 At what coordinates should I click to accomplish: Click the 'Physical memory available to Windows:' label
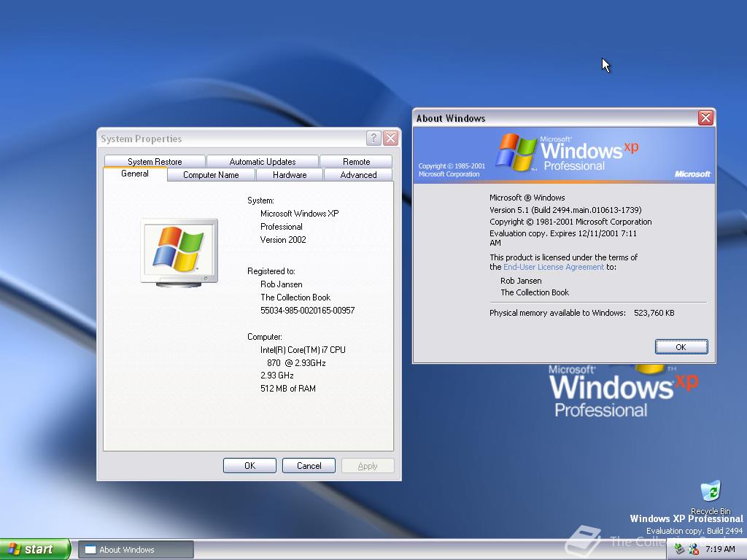pyautogui.click(x=557, y=313)
